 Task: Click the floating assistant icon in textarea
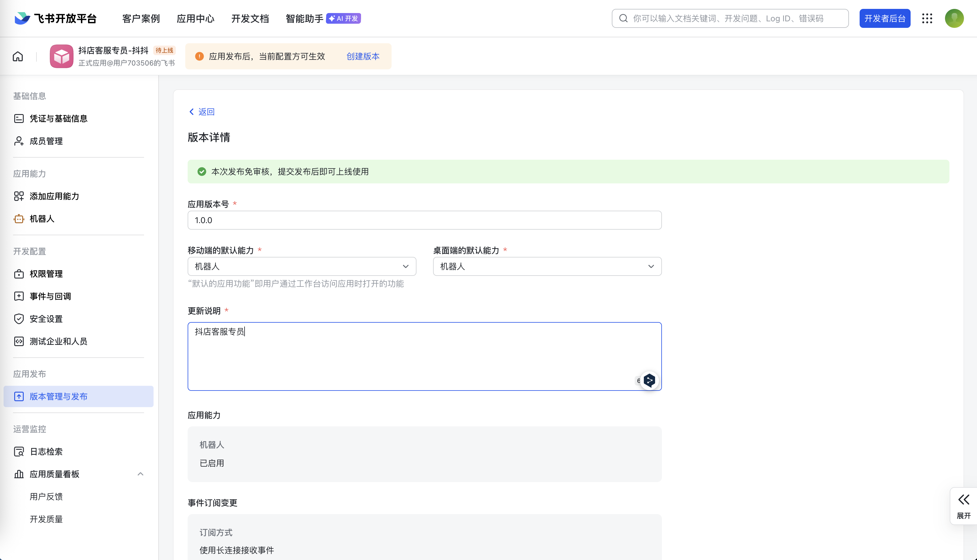click(x=649, y=380)
